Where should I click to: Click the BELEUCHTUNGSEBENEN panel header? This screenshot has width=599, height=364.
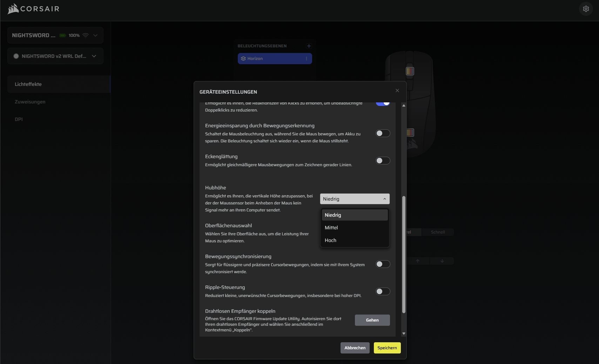[262, 46]
